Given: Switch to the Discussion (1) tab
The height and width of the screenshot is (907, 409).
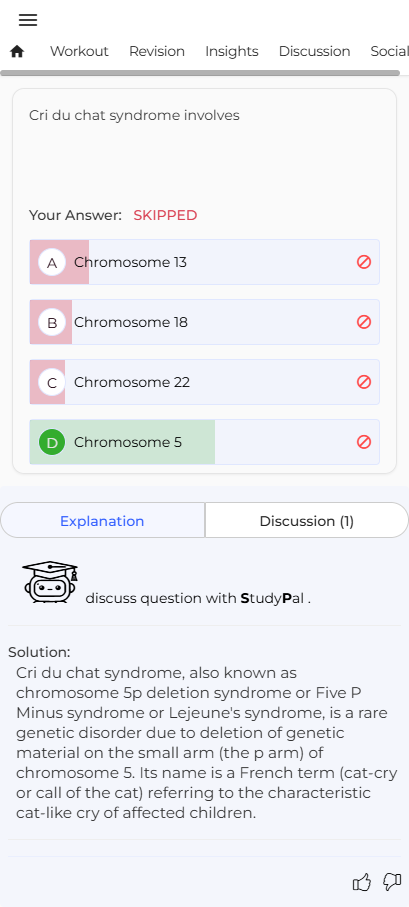Looking at the screenshot, I should tap(307, 521).
